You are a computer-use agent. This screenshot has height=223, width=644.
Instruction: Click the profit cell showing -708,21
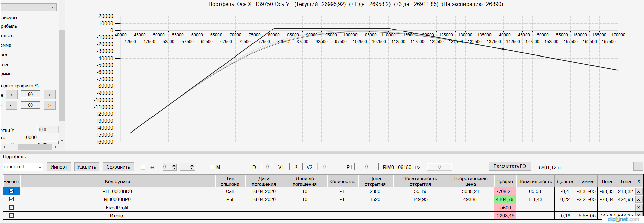(505, 191)
